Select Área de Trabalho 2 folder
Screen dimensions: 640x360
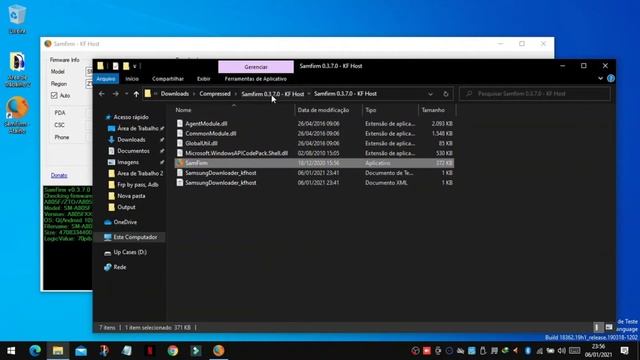[140, 173]
